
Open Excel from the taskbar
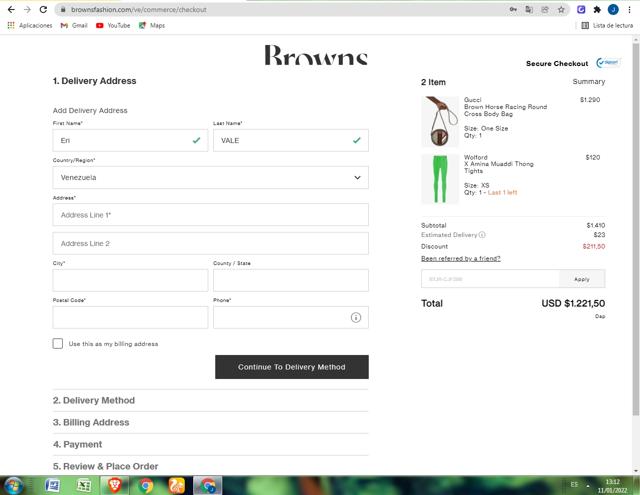83,486
